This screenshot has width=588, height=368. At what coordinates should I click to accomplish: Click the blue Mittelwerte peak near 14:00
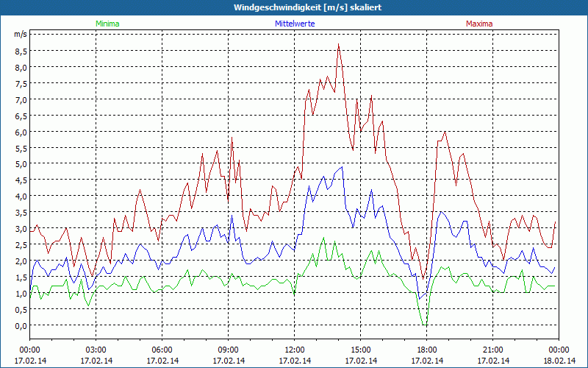[342, 167]
